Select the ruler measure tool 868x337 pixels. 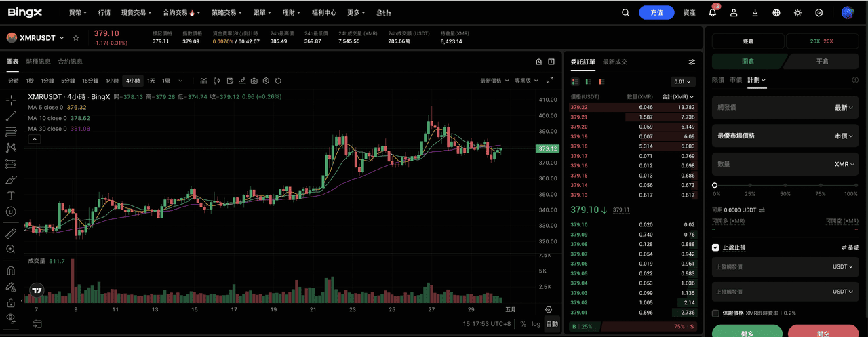pos(11,233)
